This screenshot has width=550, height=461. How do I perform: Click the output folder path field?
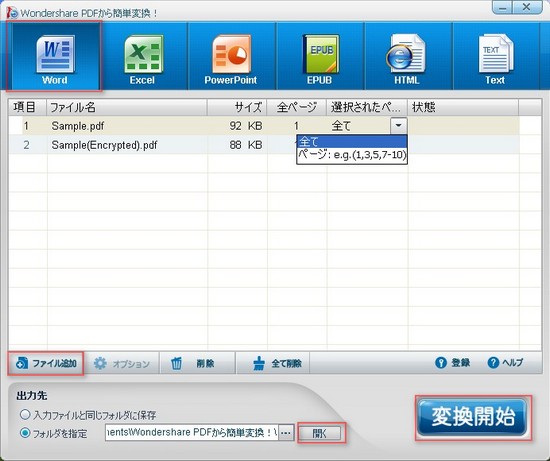coord(192,433)
